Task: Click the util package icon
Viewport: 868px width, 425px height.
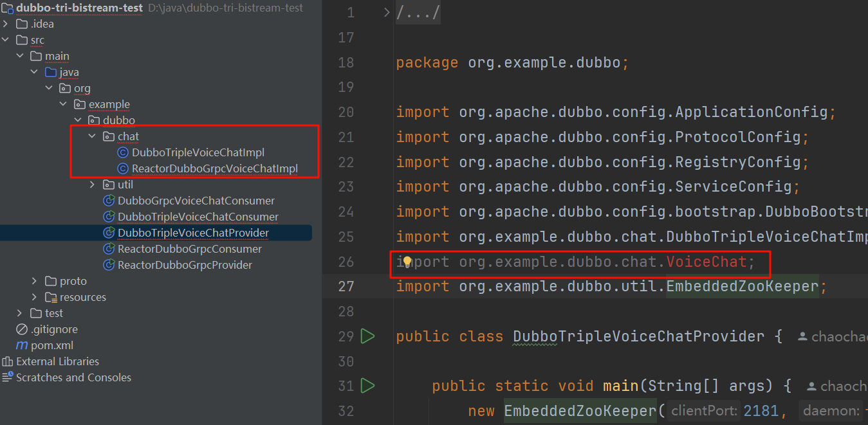Action: (x=109, y=185)
